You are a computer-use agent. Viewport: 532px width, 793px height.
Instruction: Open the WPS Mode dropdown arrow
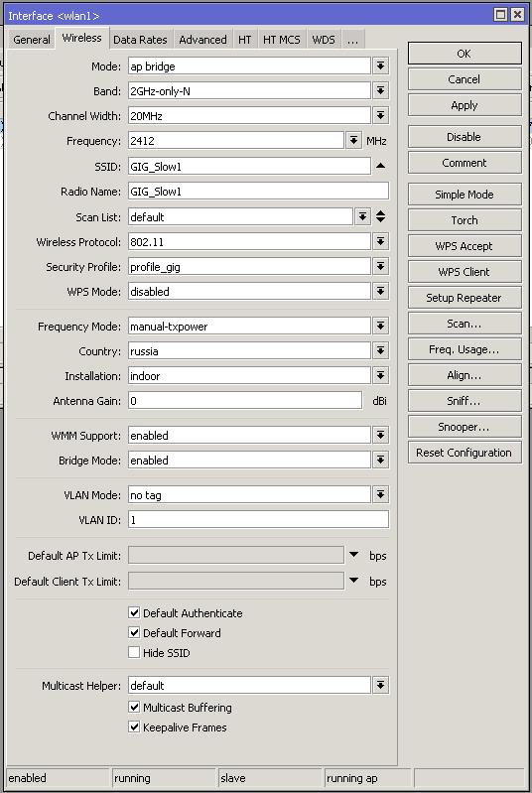pos(381,291)
